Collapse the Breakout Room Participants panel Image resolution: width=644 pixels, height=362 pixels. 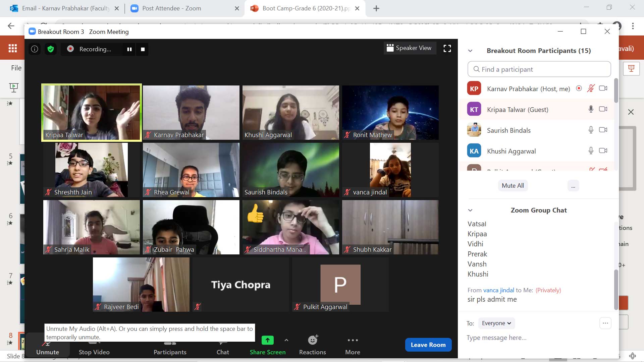coord(470,51)
